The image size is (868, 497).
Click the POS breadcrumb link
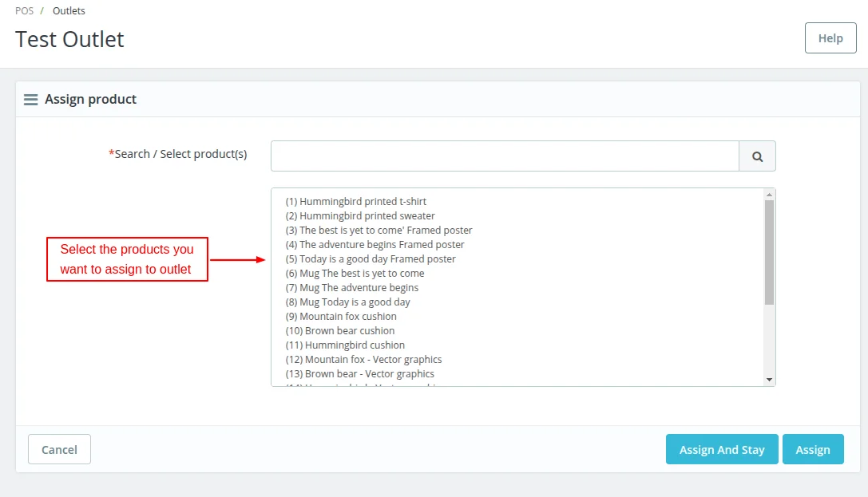coord(24,10)
